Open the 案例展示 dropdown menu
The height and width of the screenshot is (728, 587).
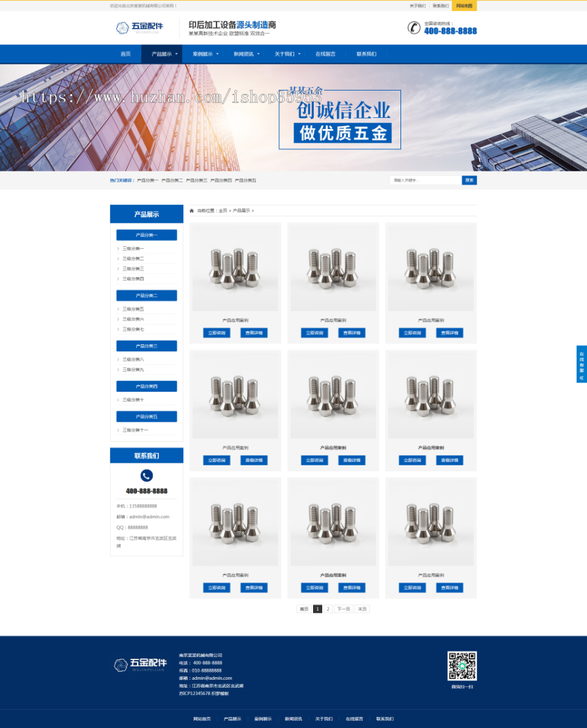[x=205, y=54]
